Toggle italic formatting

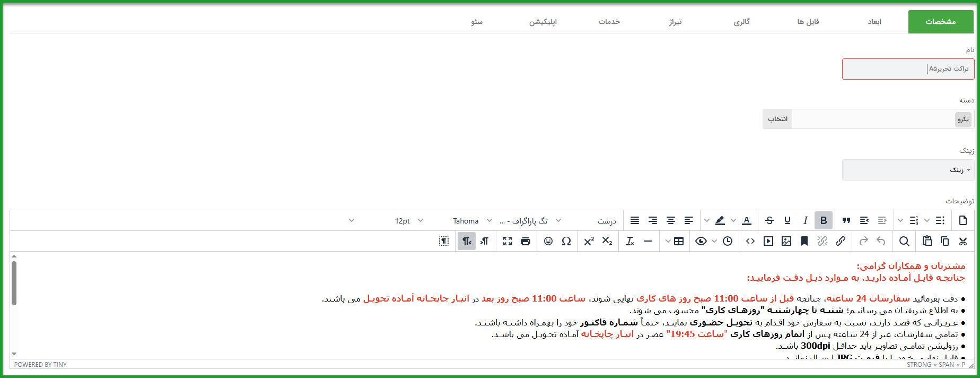pyautogui.click(x=806, y=220)
